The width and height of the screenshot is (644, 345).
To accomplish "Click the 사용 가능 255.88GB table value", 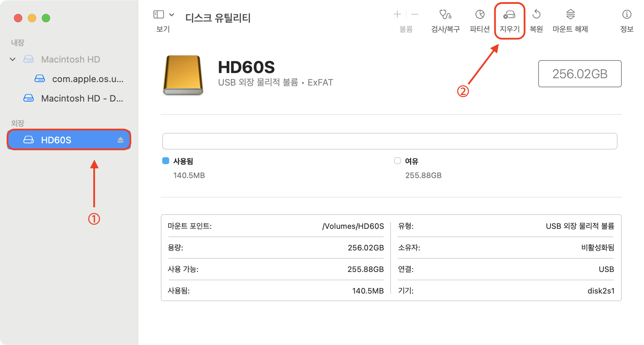I will pos(366,269).
